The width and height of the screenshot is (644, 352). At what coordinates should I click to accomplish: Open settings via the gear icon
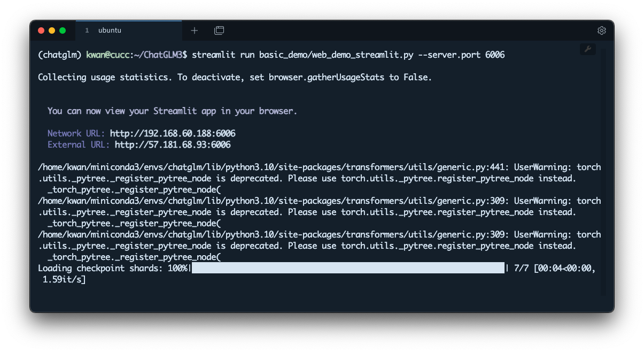click(x=602, y=30)
